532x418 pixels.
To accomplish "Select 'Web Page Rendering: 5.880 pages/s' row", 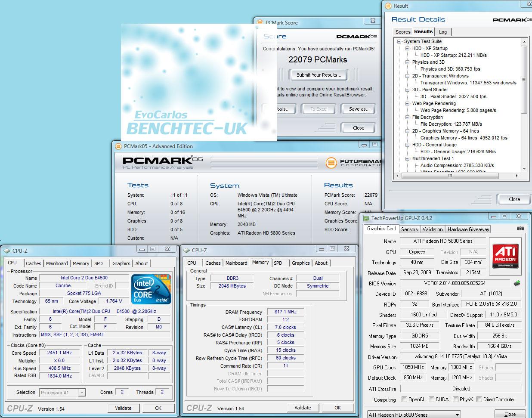I will [x=458, y=110].
